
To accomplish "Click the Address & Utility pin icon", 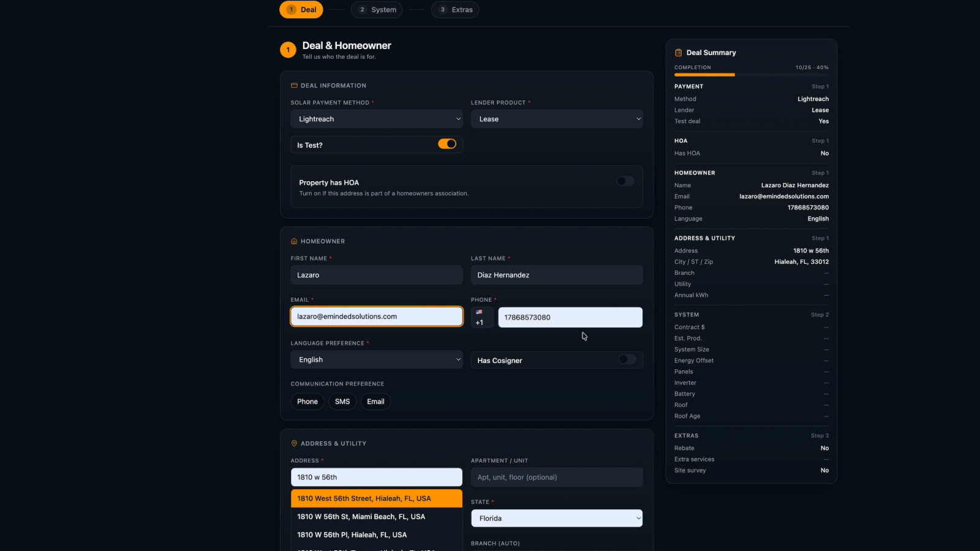I will pos(294,443).
